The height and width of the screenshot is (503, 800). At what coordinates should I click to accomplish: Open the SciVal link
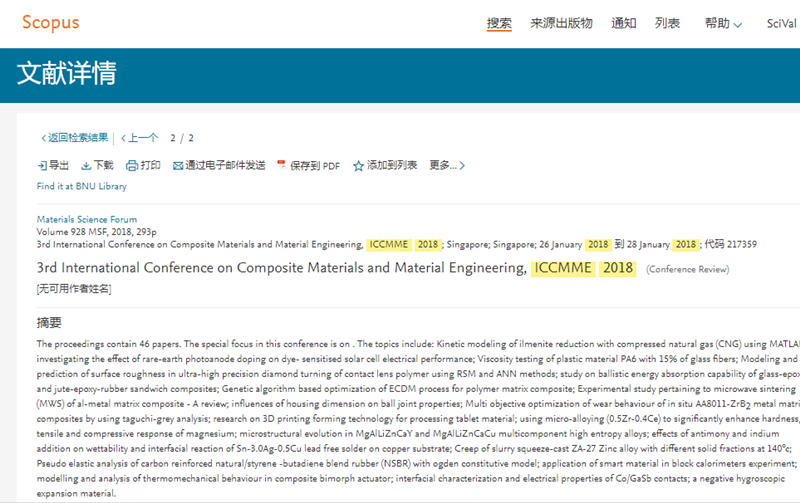[x=781, y=23]
